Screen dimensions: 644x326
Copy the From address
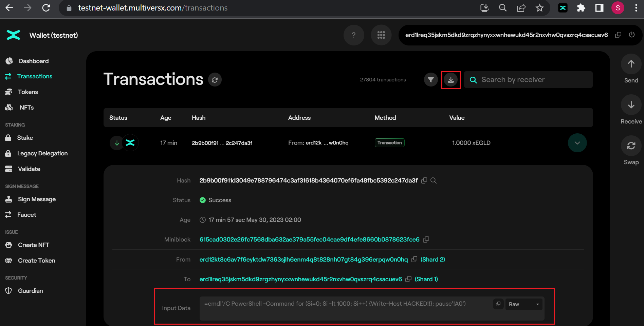(414, 259)
